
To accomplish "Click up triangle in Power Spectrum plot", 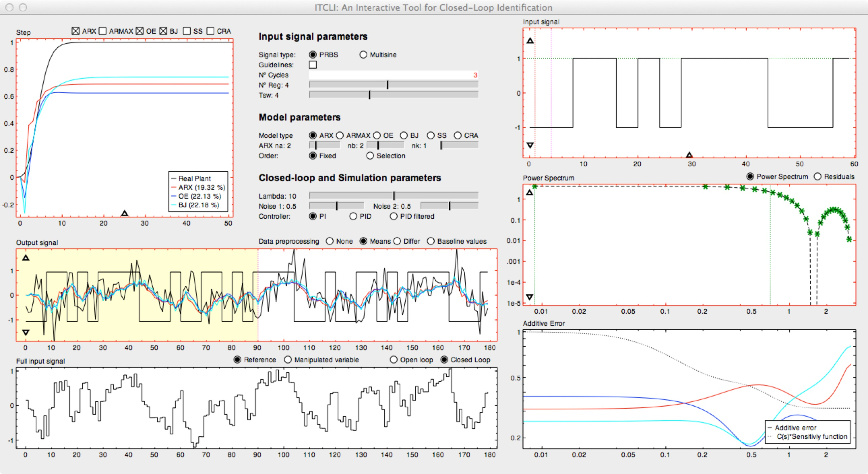I will click(530, 193).
